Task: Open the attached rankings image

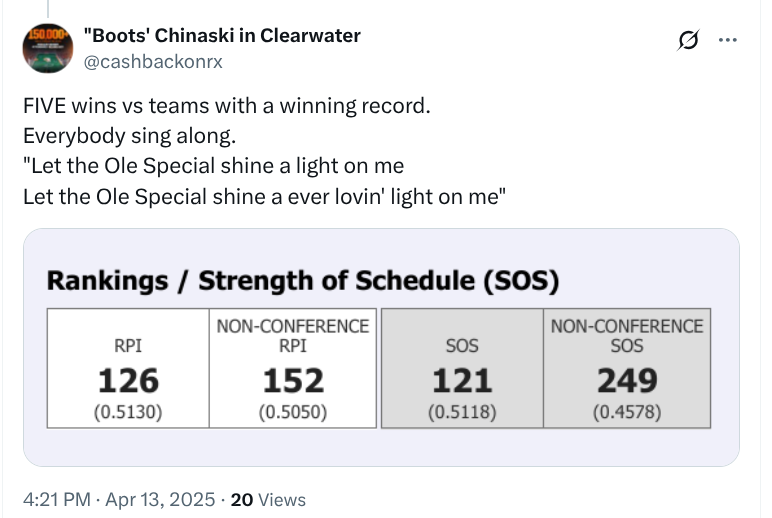Action: (381, 347)
